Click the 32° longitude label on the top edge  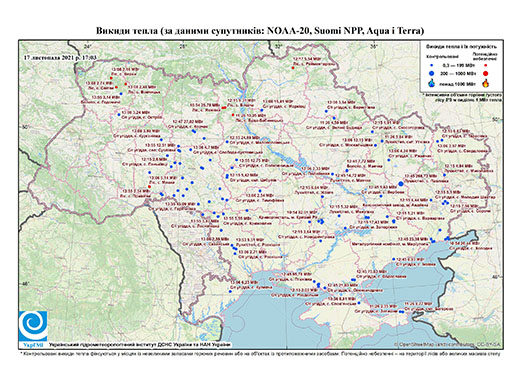click(x=278, y=47)
